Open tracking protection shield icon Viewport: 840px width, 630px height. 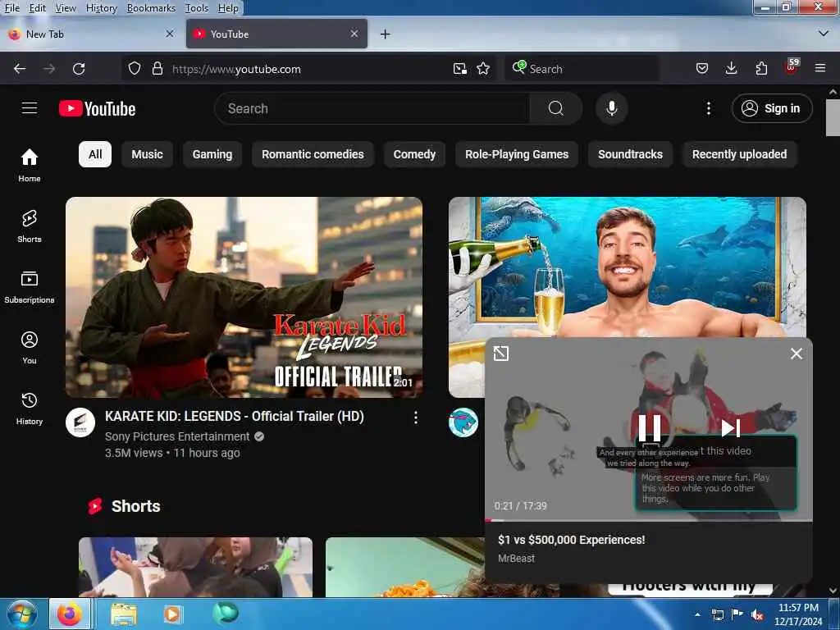click(135, 69)
